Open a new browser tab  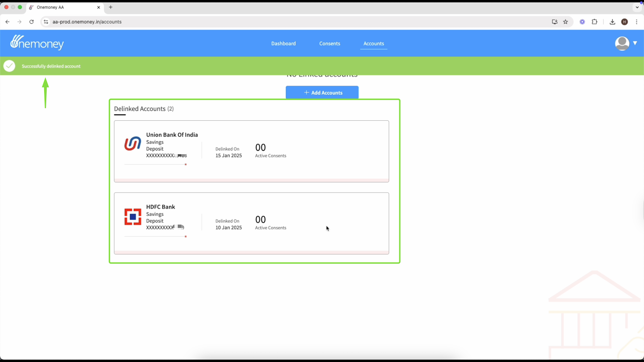point(111,7)
